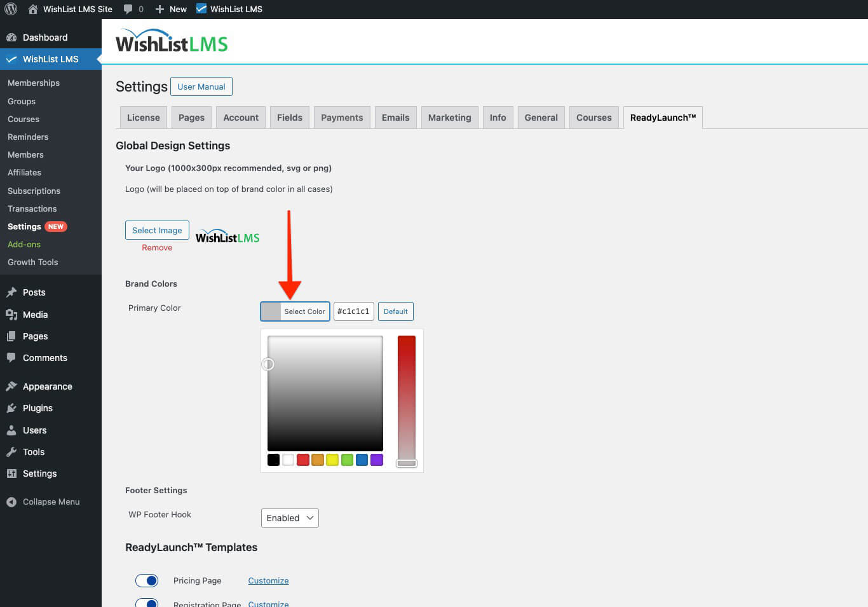The height and width of the screenshot is (607, 868).
Task: Select the WishList LMS checkmark icon in sidebar
Action: [x=11, y=59]
